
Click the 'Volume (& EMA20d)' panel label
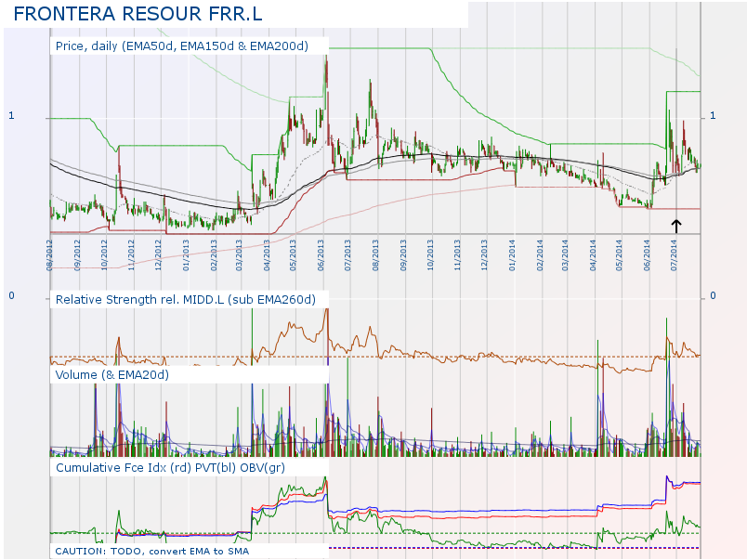(112, 375)
